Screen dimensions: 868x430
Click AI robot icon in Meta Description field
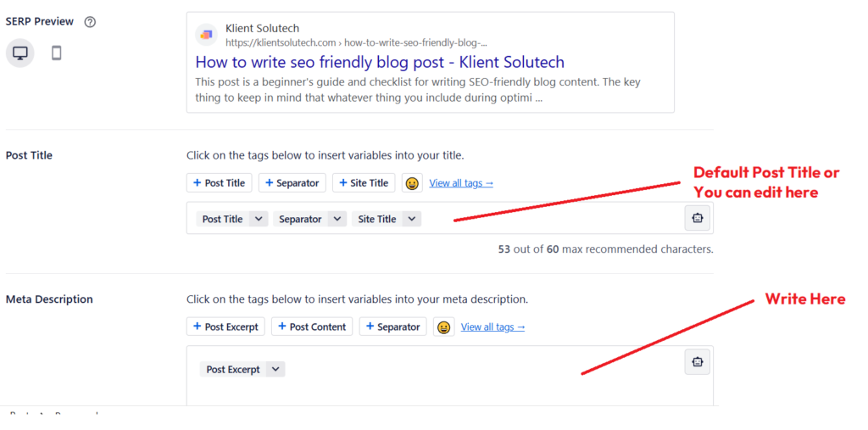697,362
